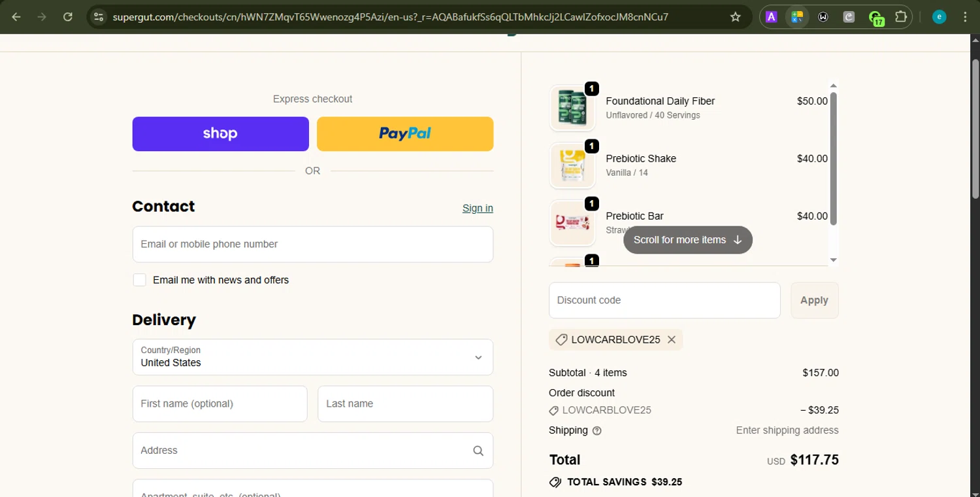Open the colorful grid extension icon
This screenshot has height=497, width=980.
(797, 17)
